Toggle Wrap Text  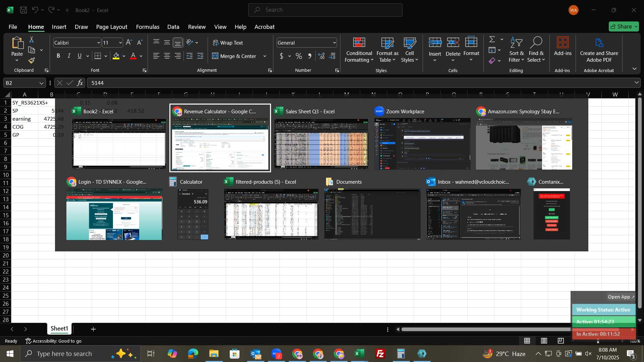point(228,43)
